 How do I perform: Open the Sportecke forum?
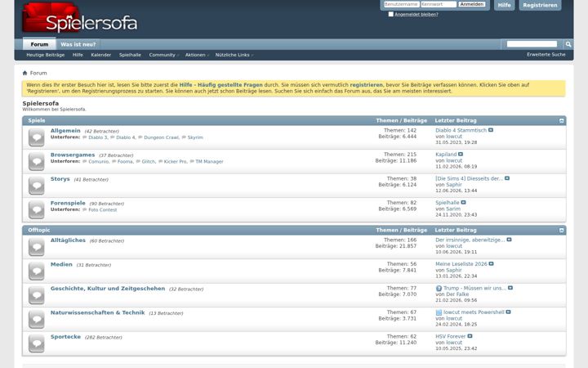65,337
